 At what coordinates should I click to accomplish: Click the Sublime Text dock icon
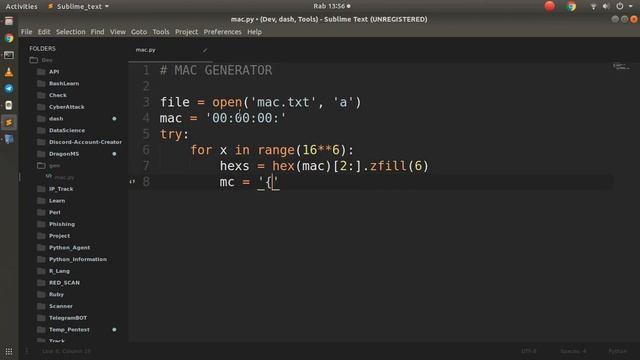9,122
